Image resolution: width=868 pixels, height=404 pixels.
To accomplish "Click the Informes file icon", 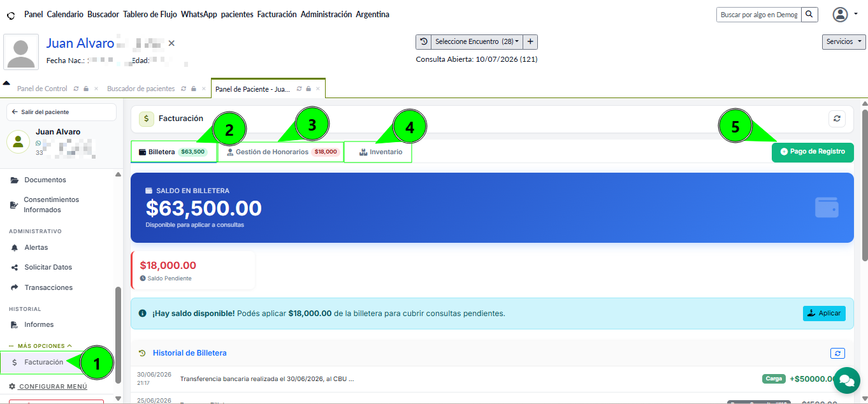I will (15, 324).
